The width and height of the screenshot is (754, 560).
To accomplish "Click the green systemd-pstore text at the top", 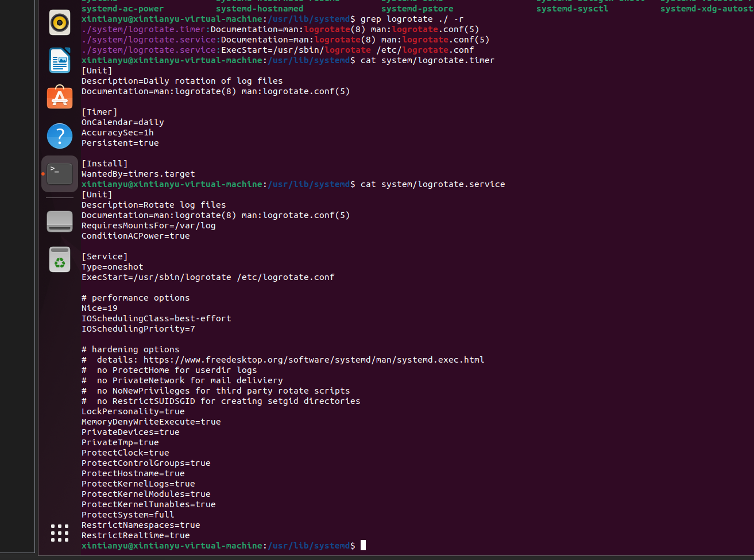I will 416,9.
